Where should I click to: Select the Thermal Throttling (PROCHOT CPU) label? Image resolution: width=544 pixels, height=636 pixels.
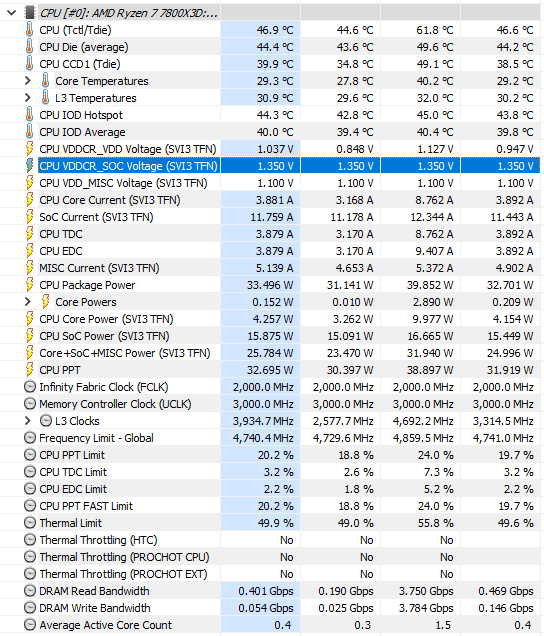coord(124,557)
